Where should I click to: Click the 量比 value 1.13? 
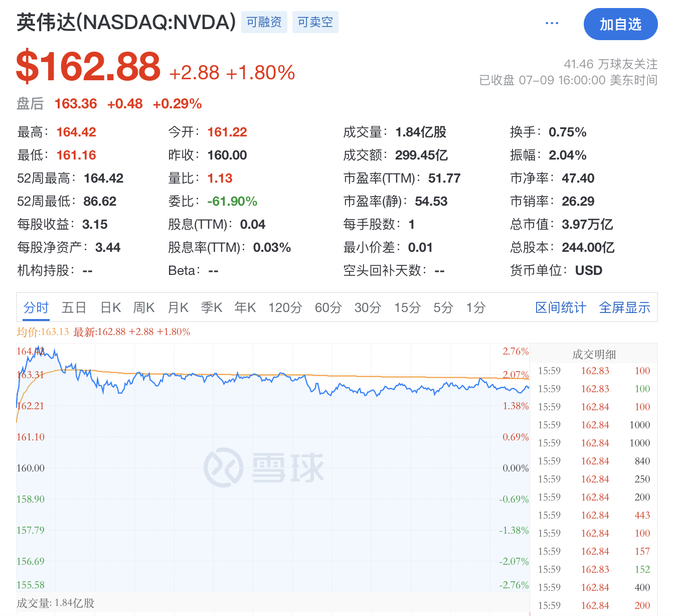point(220,178)
